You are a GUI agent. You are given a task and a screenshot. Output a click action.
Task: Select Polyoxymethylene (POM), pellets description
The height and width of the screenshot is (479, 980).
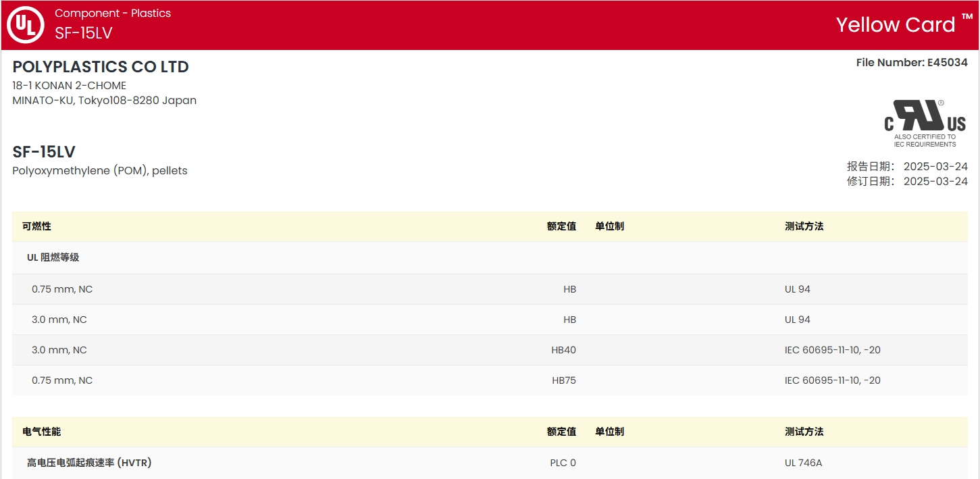point(100,171)
